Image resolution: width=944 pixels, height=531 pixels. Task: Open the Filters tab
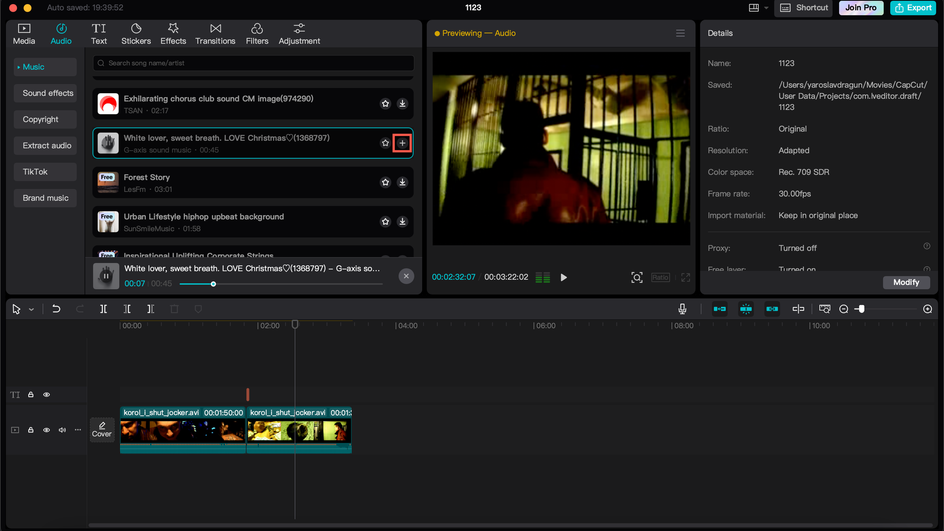click(x=257, y=34)
